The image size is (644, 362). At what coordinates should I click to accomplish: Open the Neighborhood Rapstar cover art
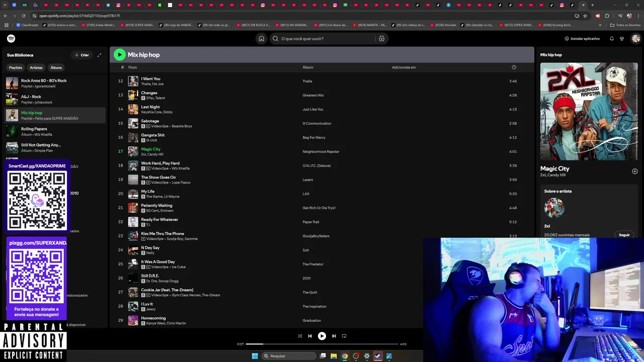pyautogui.click(x=589, y=112)
